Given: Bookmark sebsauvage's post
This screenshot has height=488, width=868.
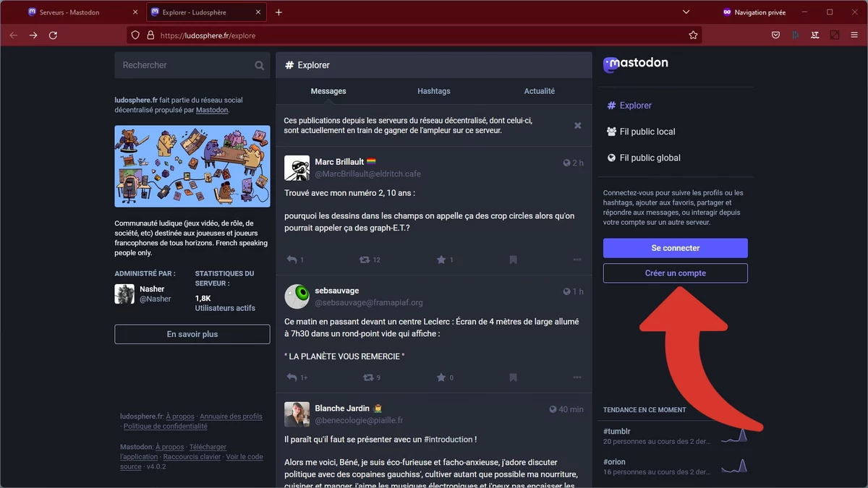Looking at the screenshot, I should click(513, 377).
